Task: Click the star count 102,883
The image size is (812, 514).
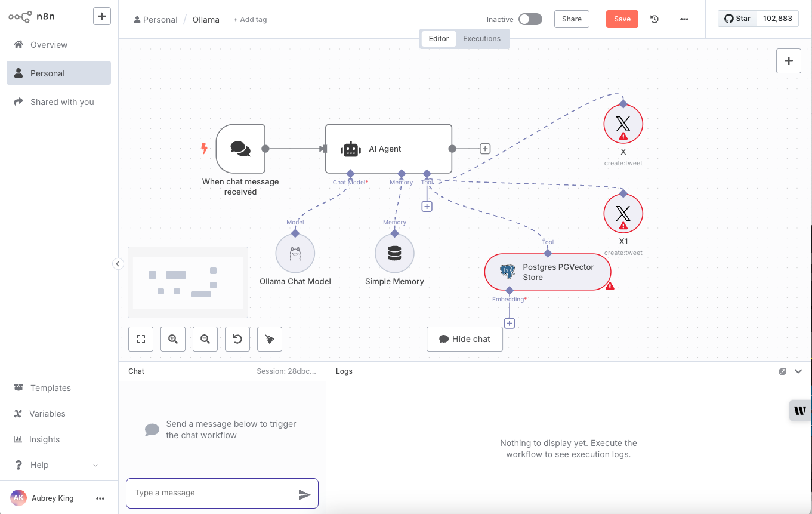Action: point(777,19)
